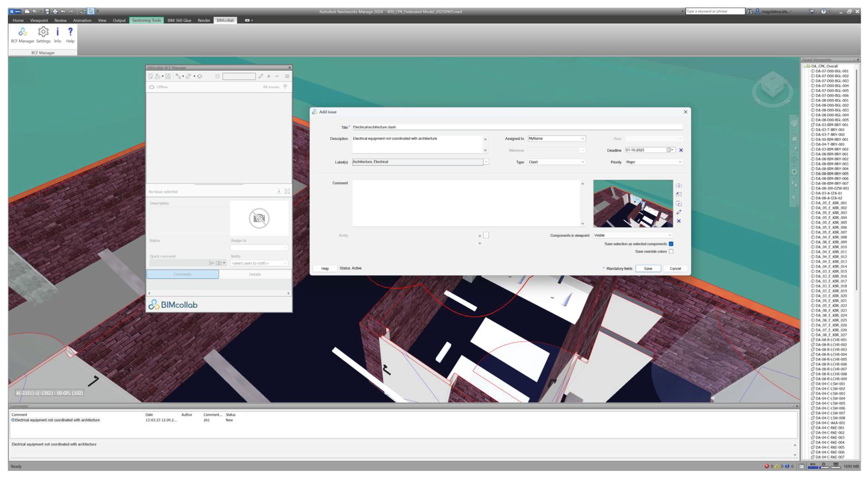Expand the Label(s) dropdown arrow
The width and height of the screenshot is (868, 481).
tap(486, 162)
